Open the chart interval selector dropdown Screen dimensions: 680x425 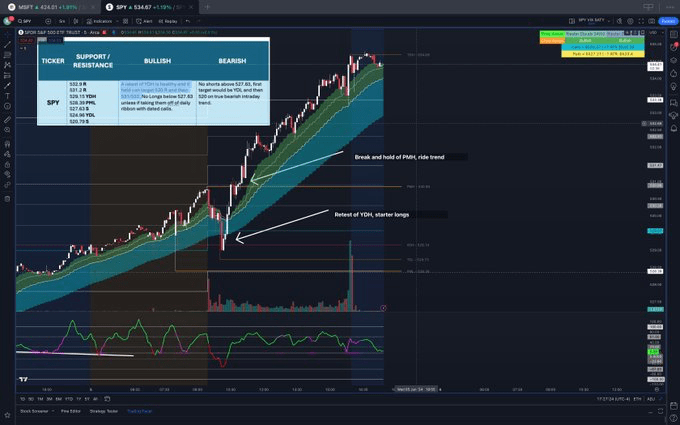click(62, 20)
